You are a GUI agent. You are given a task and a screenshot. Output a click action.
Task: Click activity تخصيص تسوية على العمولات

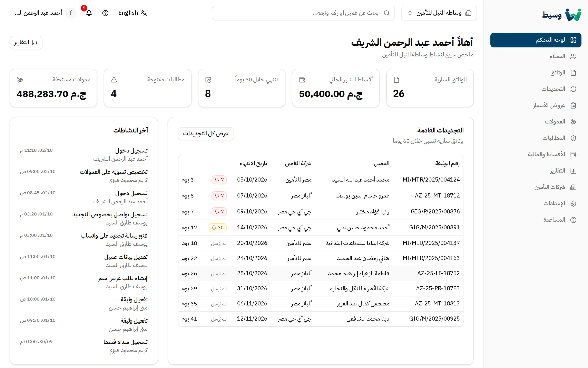click(x=114, y=172)
